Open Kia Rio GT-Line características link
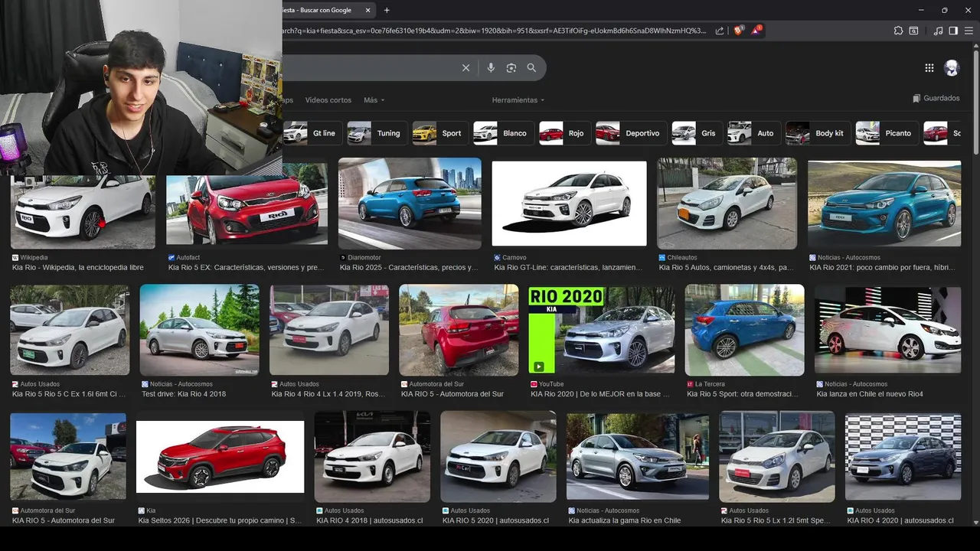The image size is (980, 551). point(568,268)
